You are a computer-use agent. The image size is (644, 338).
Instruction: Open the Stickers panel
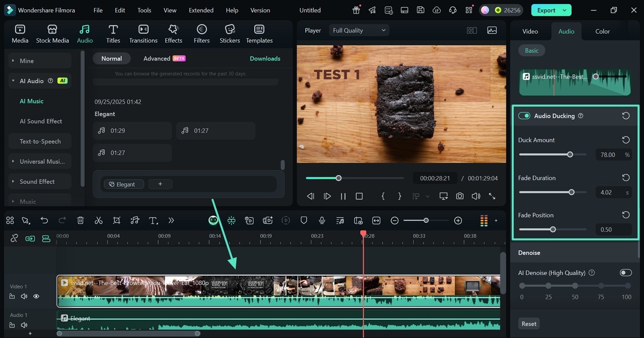tap(229, 34)
